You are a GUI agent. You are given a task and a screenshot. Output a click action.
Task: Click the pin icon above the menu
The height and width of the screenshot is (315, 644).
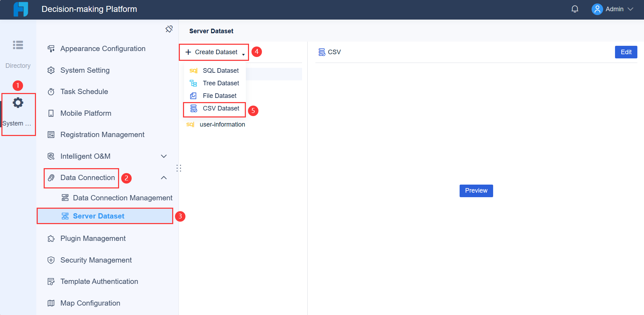tap(169, 29)
